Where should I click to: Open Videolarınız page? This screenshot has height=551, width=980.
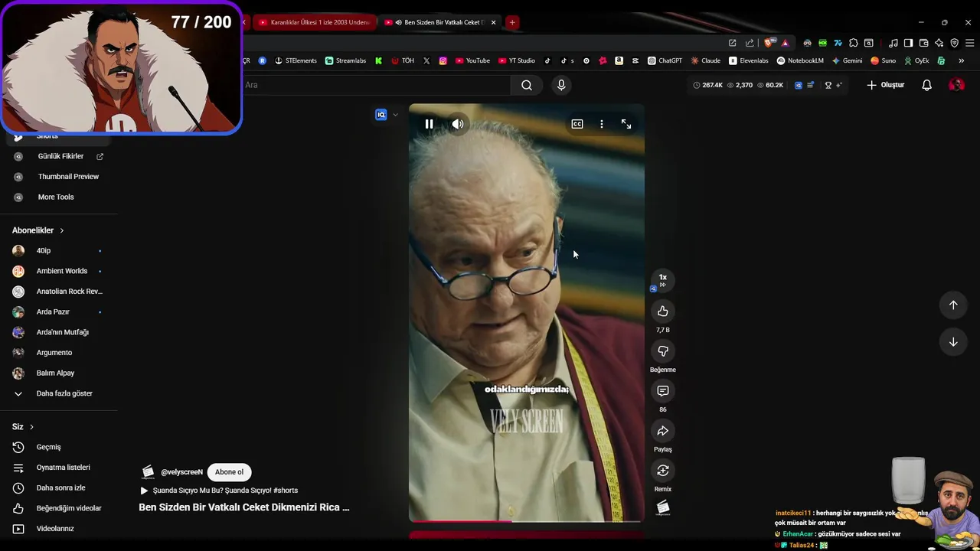click(x=58, y=529)
